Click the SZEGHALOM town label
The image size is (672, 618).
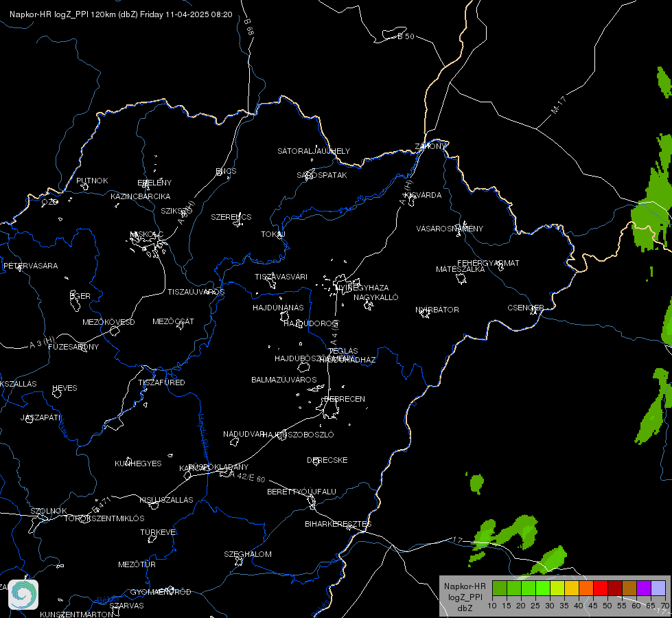pyautogui.click(x=248, y=554)
